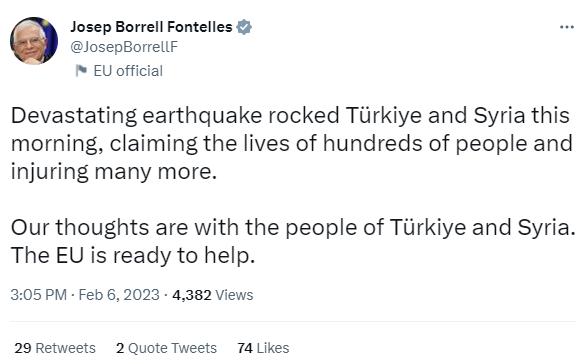Open Josep Borrell's profile avatar photo
Image resolution: width=583 pixels, height=364 pixels.
(34, 41)
